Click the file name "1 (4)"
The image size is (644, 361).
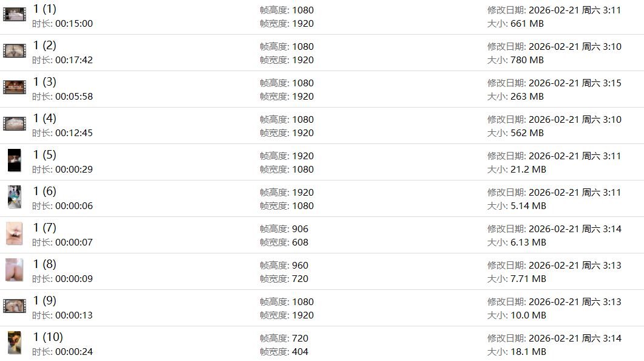[44, 119]
